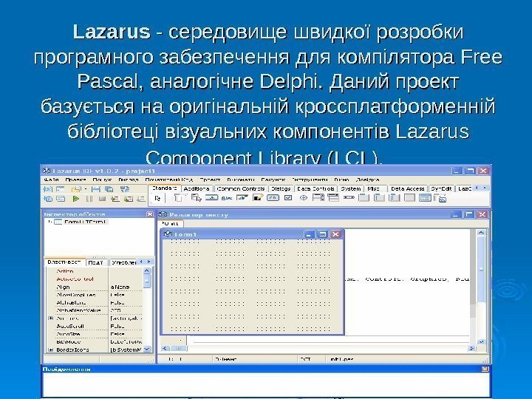The image size is (532, 399).
Task: Pick the TScrollBar component icon
Action: pyautogui.click(x=349, y=197)
